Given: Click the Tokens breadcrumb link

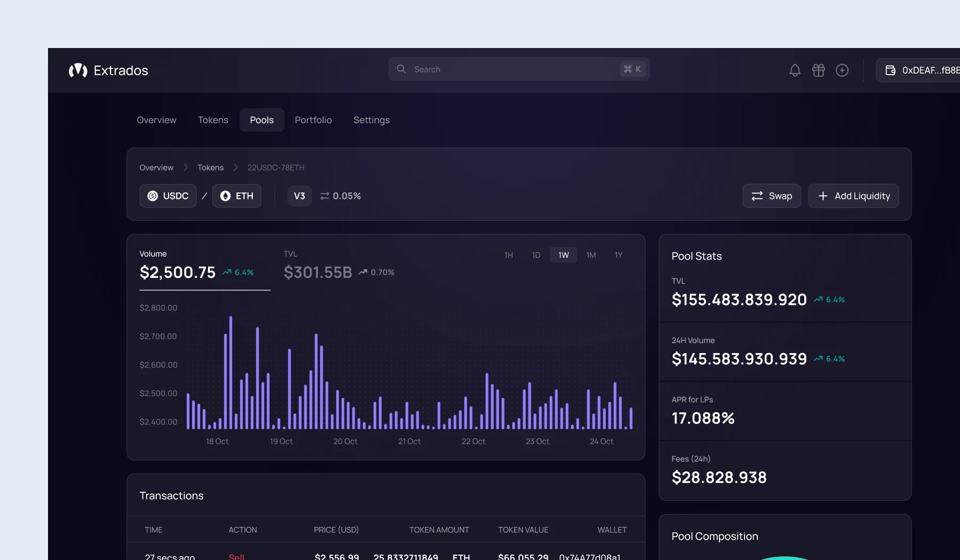Looking at the screenshot, I should [x=211, y=167].
